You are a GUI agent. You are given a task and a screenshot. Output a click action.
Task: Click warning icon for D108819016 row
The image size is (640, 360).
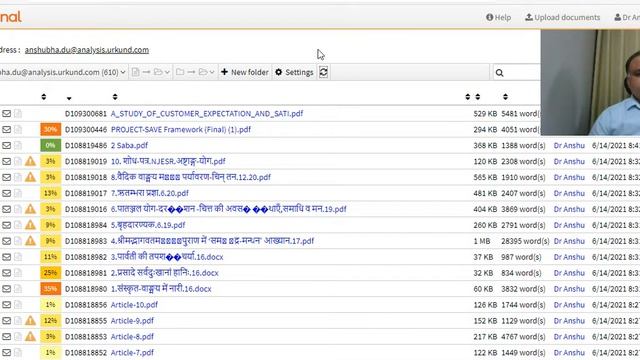[30, 209]
